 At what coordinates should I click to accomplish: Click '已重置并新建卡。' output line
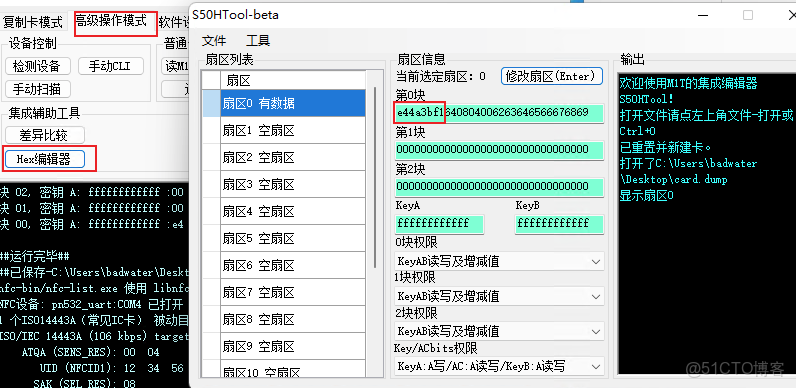[666, 148]
